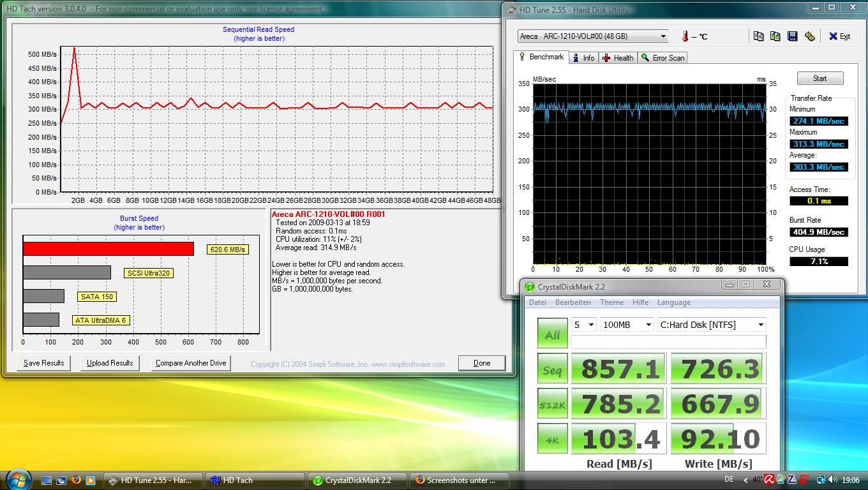Image resolution: width=868 pixels, height=490 pixels.
Task: Open the HD Tune drive selection dropdown
Action: 593,36
